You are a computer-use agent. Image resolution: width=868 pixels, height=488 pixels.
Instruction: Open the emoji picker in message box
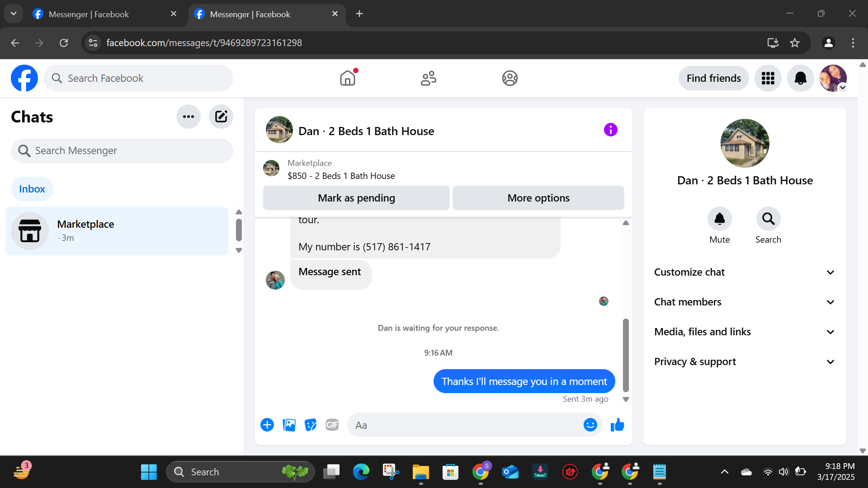tap(590, 425)
